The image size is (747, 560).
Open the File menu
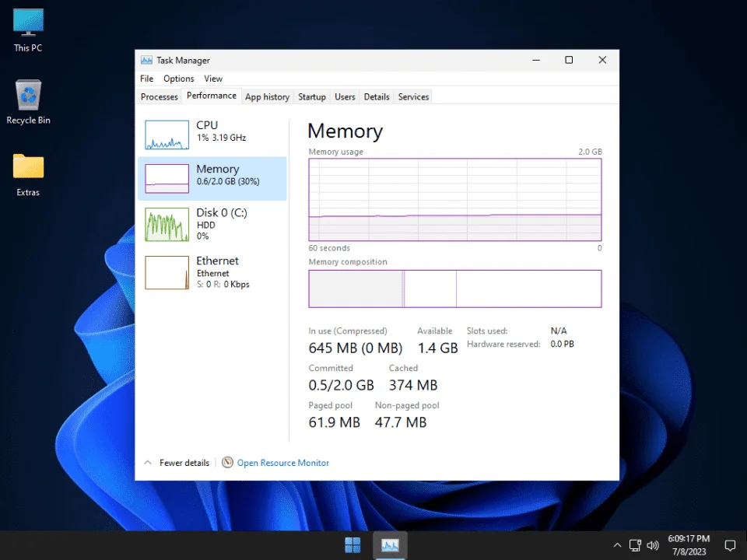147,79
